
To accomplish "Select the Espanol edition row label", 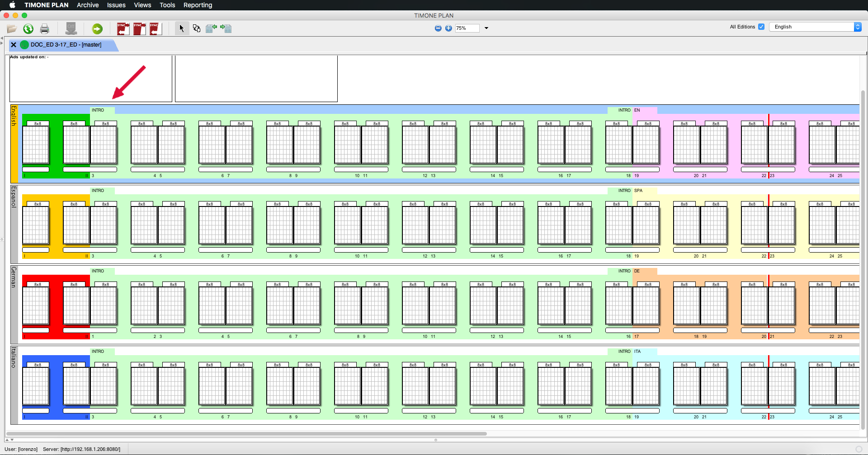I will pyautogui.click(x=14, y=197).
